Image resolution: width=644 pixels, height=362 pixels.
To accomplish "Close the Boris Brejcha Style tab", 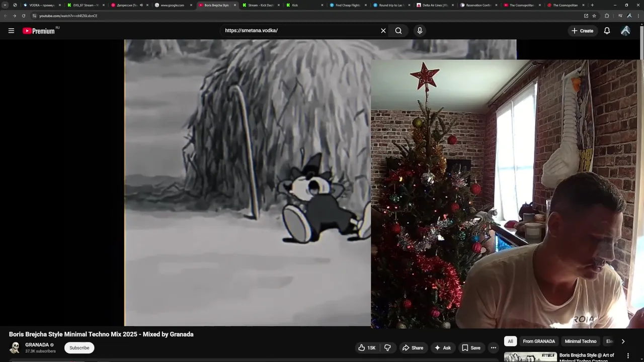I will pyautogui.click(x=235, y=5).
